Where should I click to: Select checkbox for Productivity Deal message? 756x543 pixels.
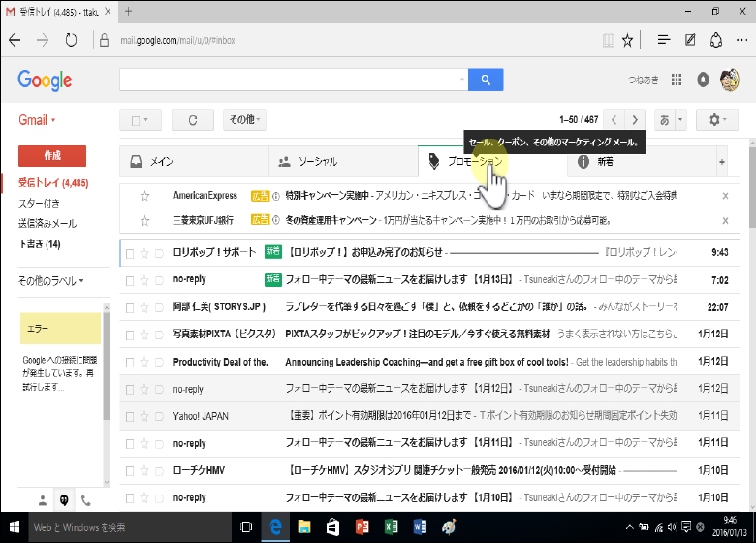tap(130, 363)
